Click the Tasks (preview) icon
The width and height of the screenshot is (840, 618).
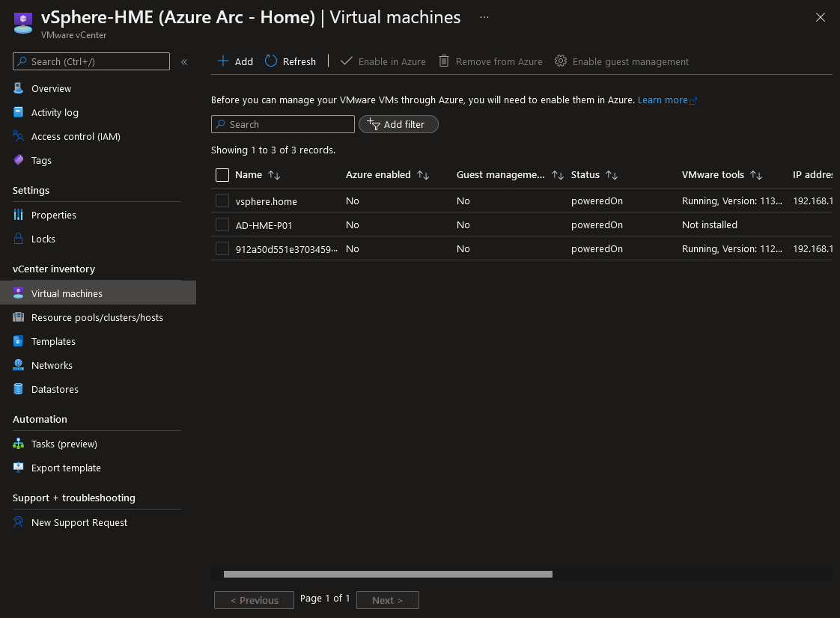(18, 444)
